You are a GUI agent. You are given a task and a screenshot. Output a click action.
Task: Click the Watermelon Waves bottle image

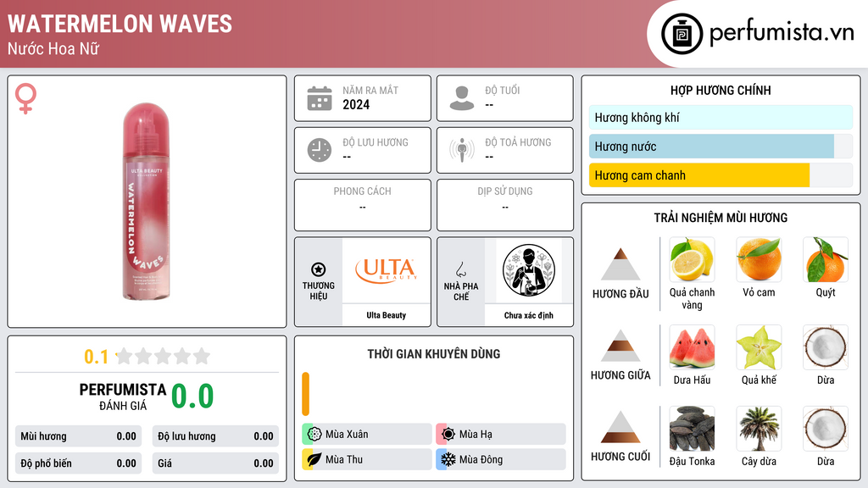(146, 202)
